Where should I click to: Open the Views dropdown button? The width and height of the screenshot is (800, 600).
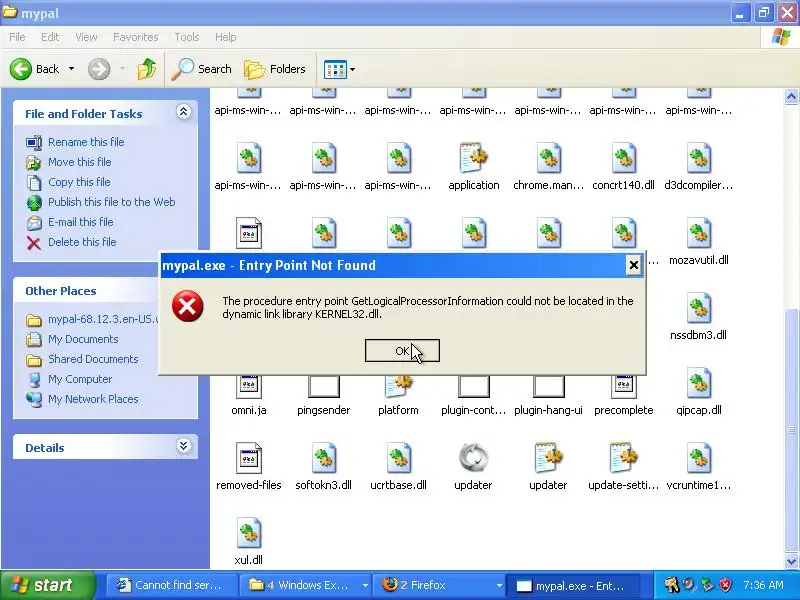click(x=339, y=69)
